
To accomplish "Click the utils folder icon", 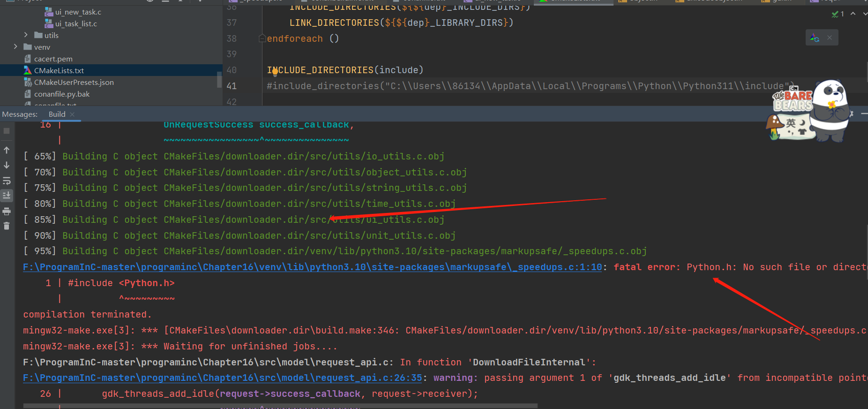I will click(x=38, y=35).
